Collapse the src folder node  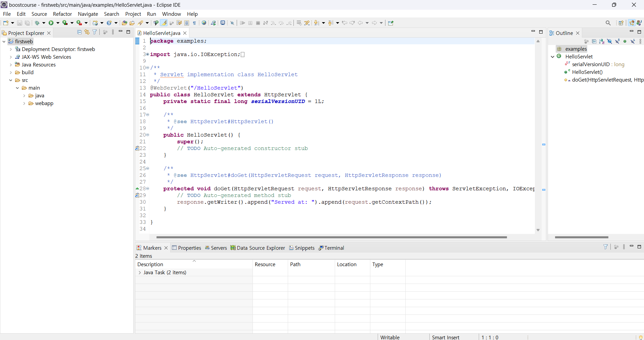pyautogui.click(x=10, y=80)
